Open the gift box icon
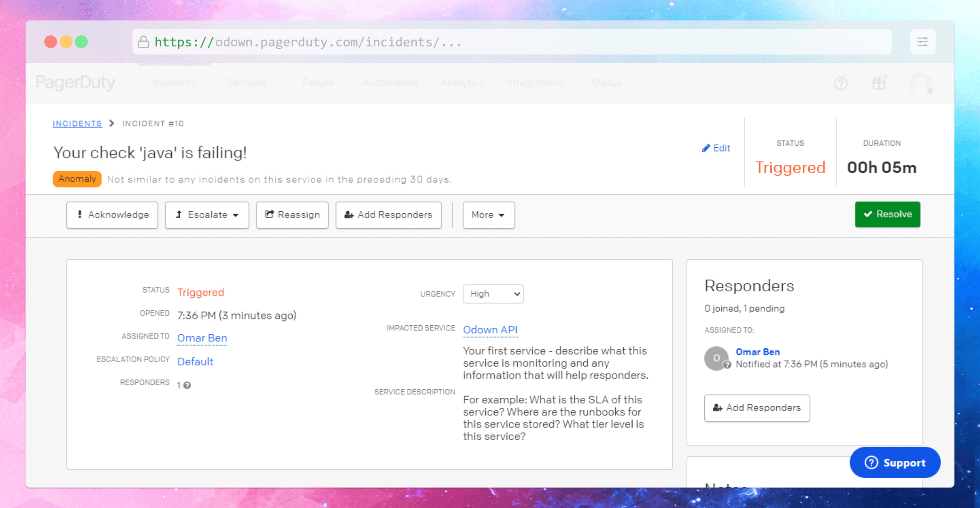Screen dimensions: 980x508 [x=879, y=83]
